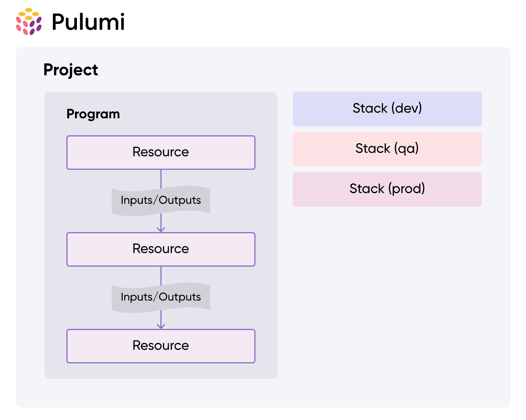This screenshot has width=526, height=420.
Task: Click the Stack (qa) block
Action: point(387,149)
